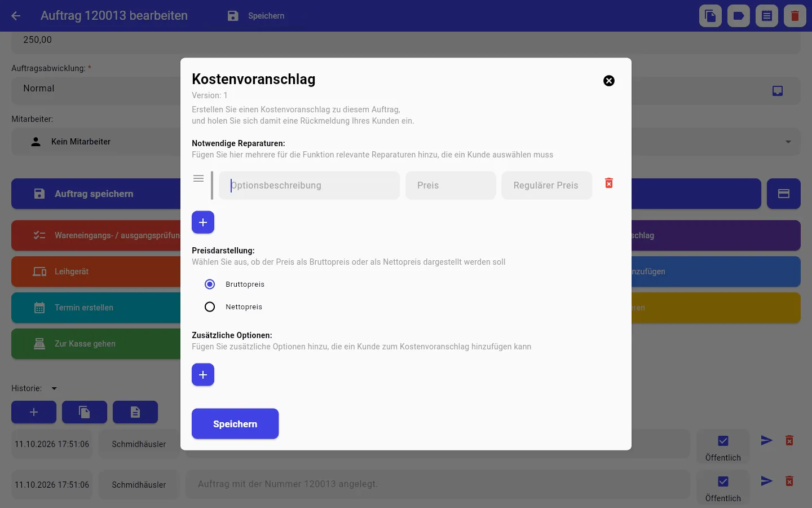Click the Optionsbeschreibung field
The width and height of the screenshot is (812, 508).
pyautogui.click(x=309, y=185)
